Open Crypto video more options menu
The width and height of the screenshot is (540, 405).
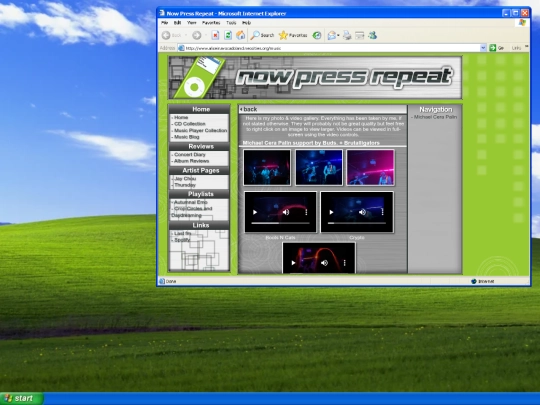click(x=382, y=212)
